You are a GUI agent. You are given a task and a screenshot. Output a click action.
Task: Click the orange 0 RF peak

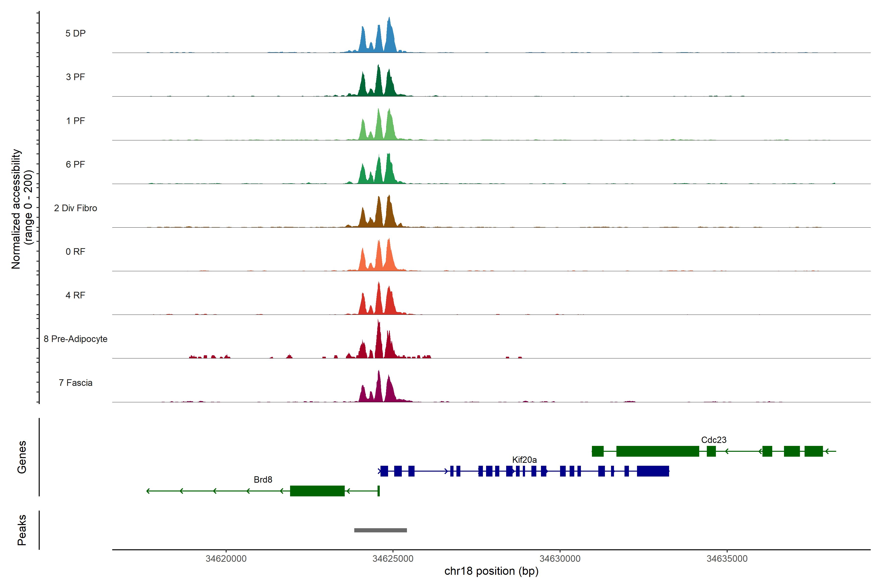tap(389, 259)
